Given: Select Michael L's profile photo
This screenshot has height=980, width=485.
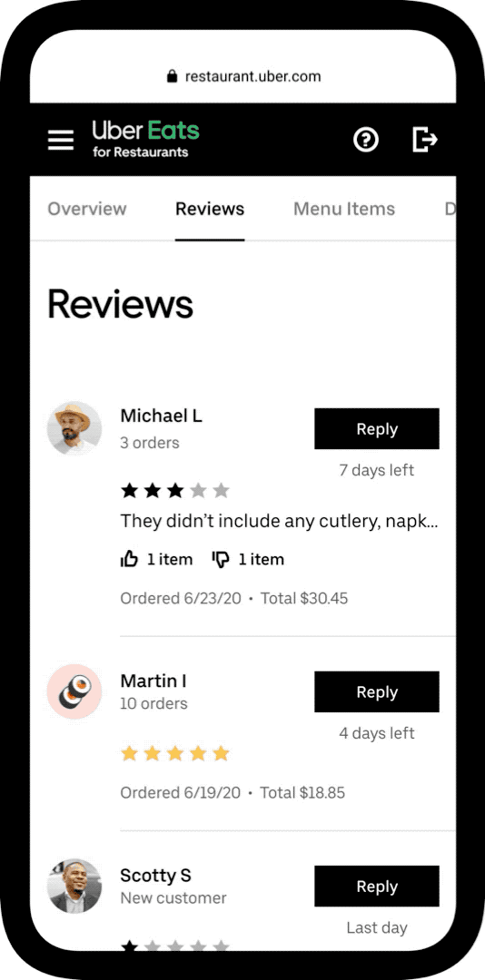Looking at the screenshot, I should pyautogui.click(x=74, y=428).
